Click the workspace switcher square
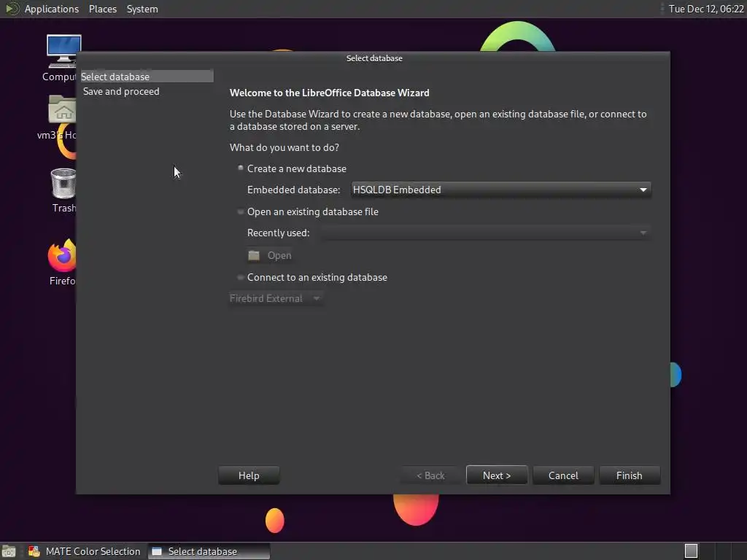The image size is (747, 560). click(692, 551)
